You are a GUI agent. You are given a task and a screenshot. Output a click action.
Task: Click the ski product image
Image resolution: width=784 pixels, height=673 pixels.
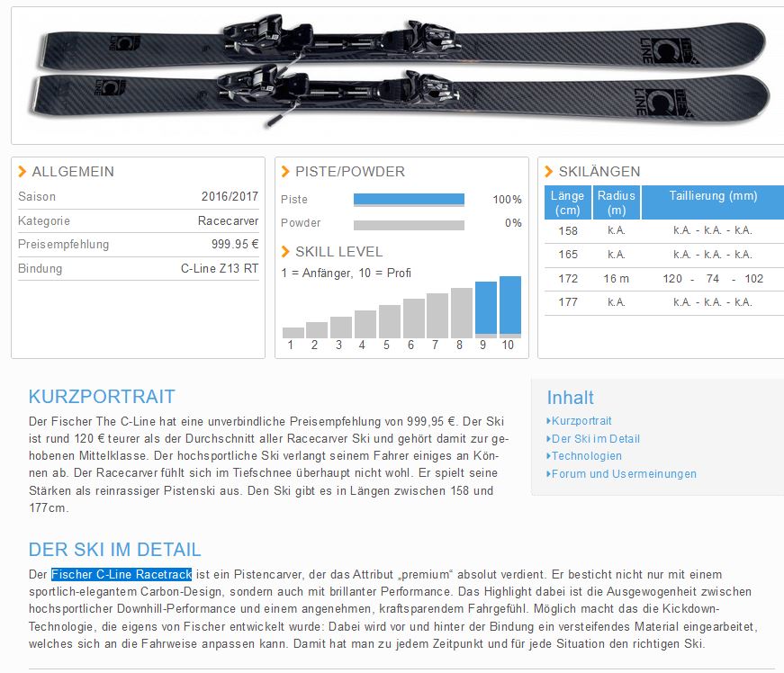coord(399,70)
